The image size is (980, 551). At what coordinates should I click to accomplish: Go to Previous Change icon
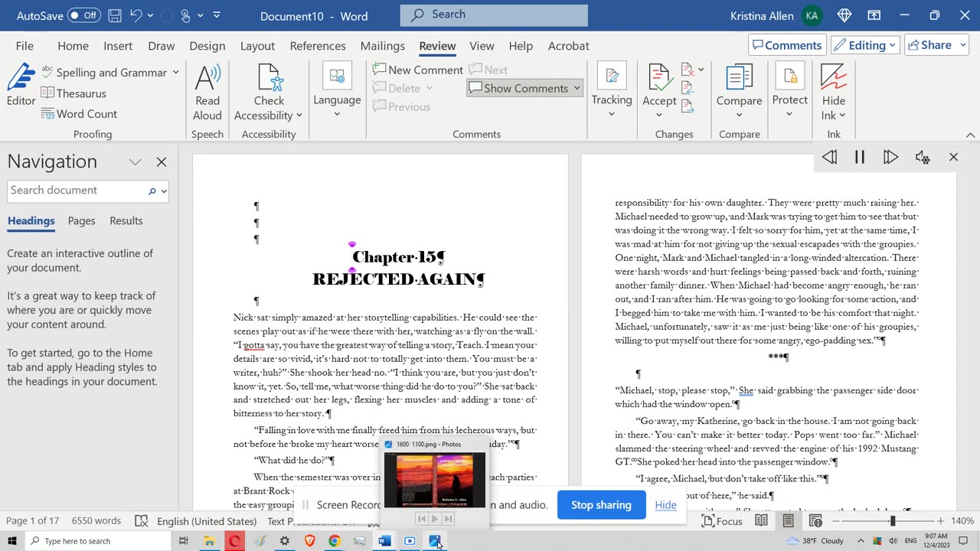point(687,89)
